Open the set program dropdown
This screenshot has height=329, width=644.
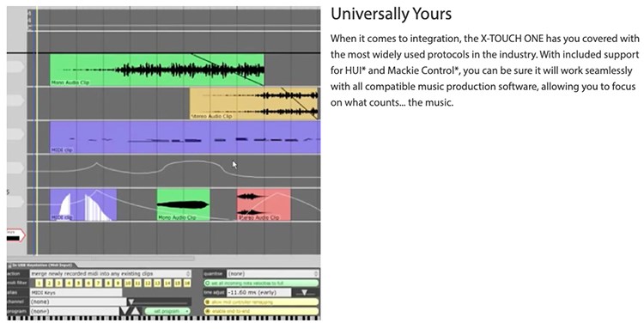167,311
